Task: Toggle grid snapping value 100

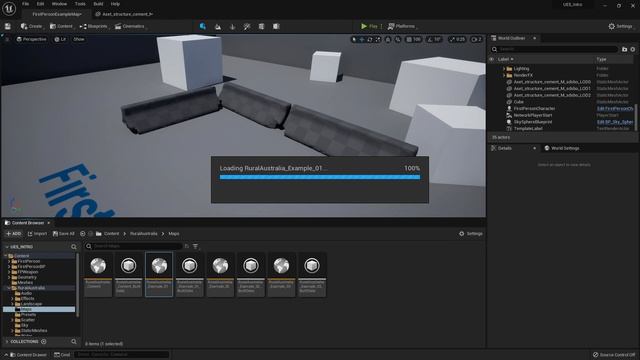Action: tap(413, 40)
